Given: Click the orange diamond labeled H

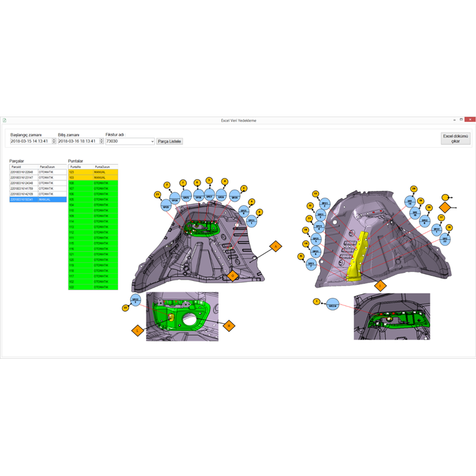Looking at the screenshot, I should (x=229, y=325).
